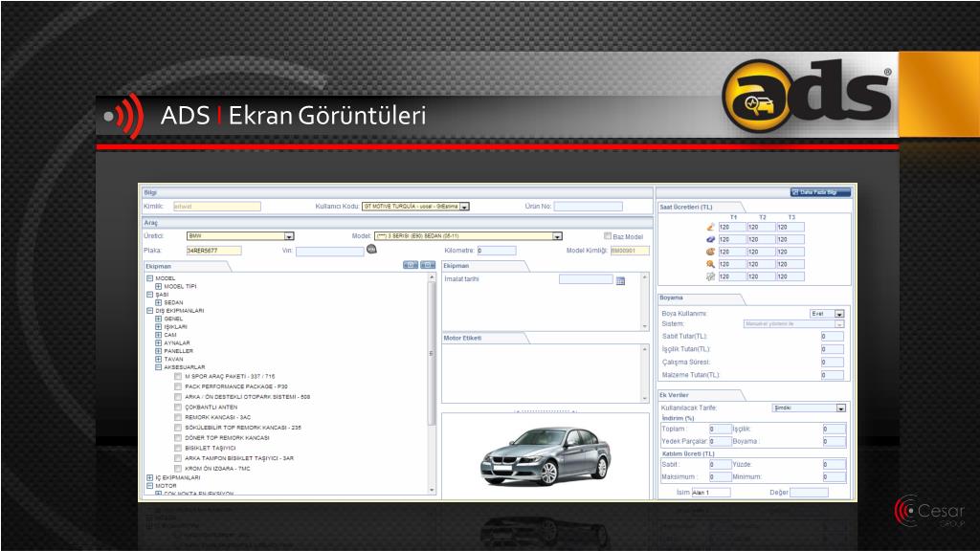
Task: Click the equipment tree vertical scrollbar thumb
Action: pos(432,353)
